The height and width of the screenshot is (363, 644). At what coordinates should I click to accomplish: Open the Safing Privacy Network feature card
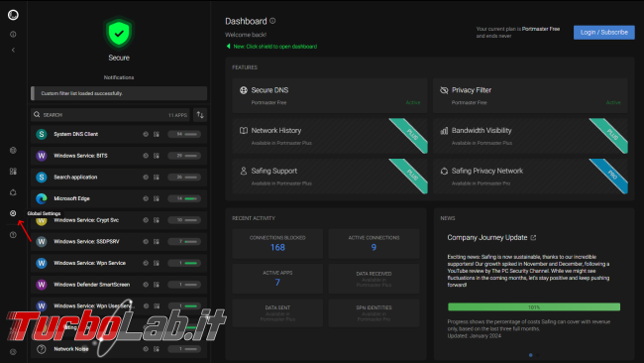[530, 176]
